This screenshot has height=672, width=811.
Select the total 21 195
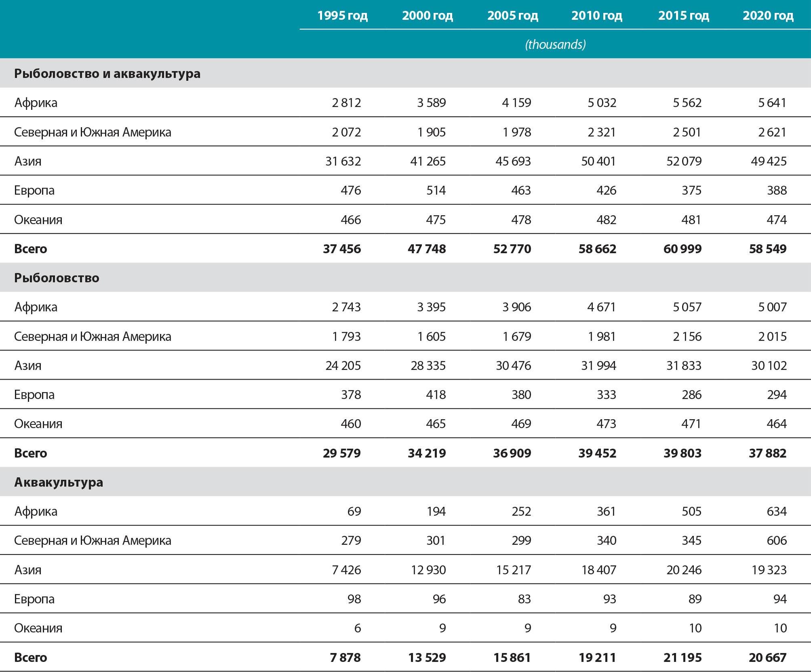pos(683,657)
